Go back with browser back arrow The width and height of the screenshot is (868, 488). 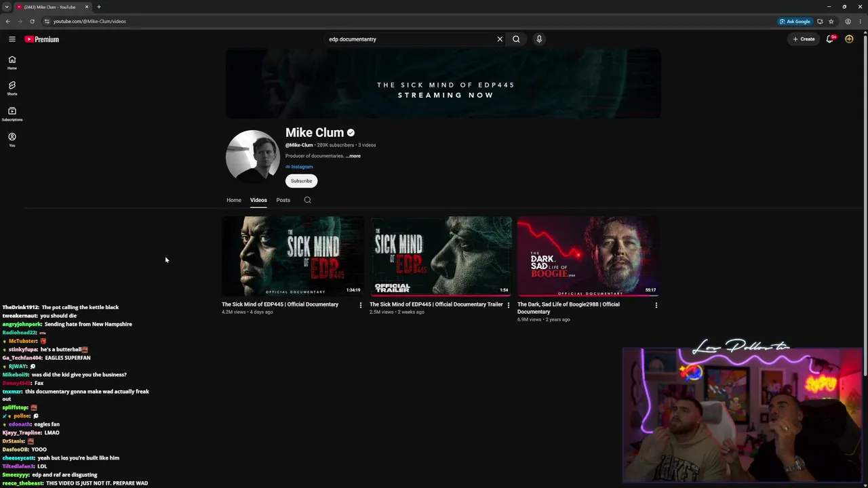click(7, 21)
